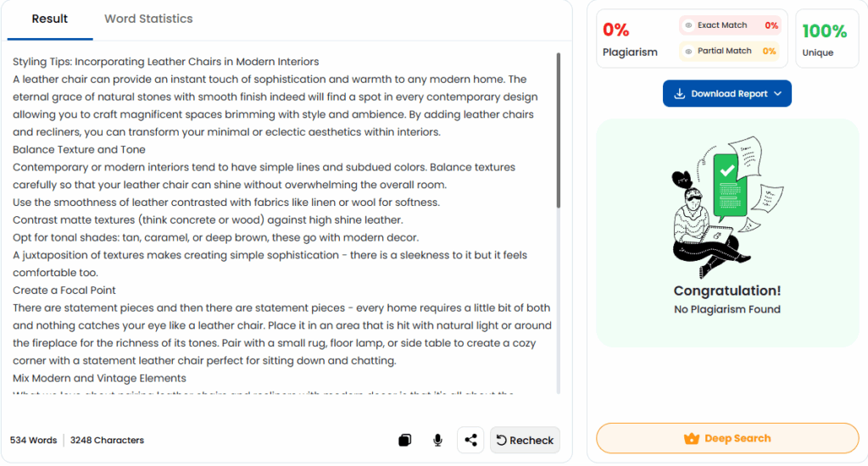Click the microphone icon below the result
868x466 pixels.
(437, 440)
